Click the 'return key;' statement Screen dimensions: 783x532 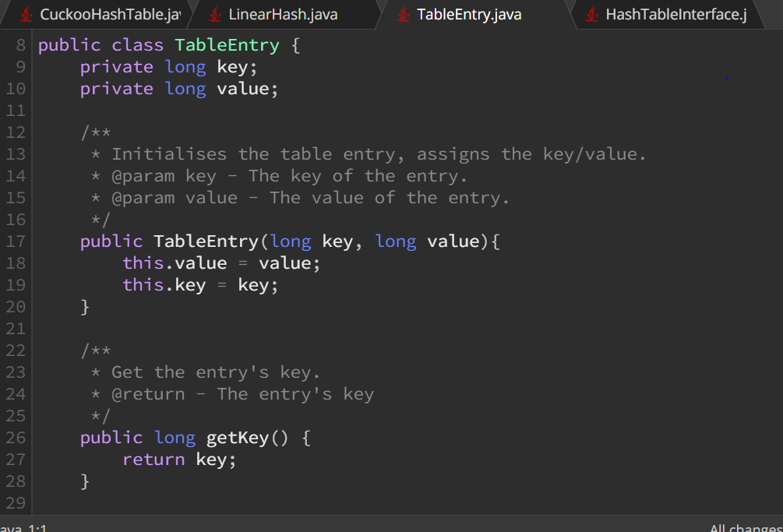point(179,460)
